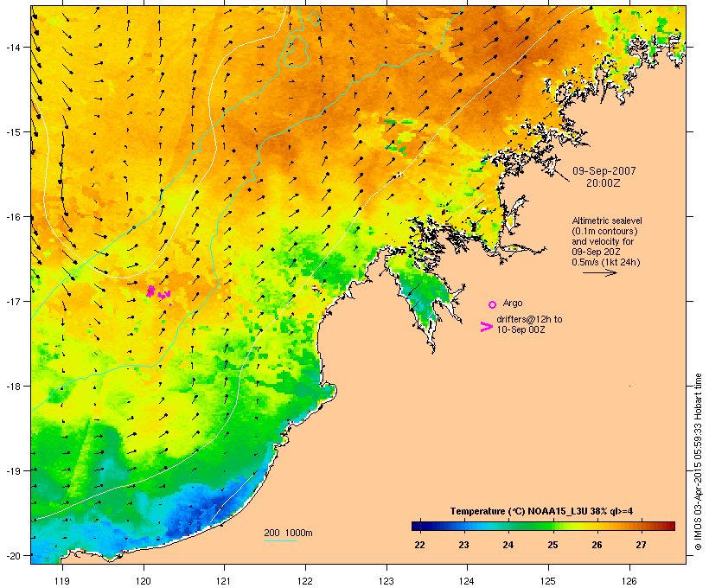Click the latitude axis label -18
The height and width of the screenshot is (588, 709).
(x=12, y=387)
